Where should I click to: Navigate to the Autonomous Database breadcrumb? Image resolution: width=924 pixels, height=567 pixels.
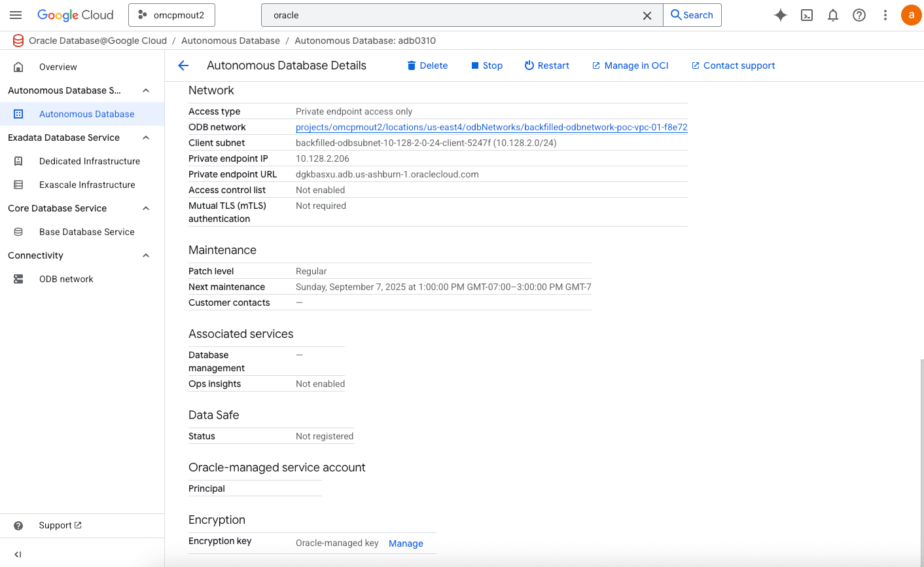pos(230,41)
